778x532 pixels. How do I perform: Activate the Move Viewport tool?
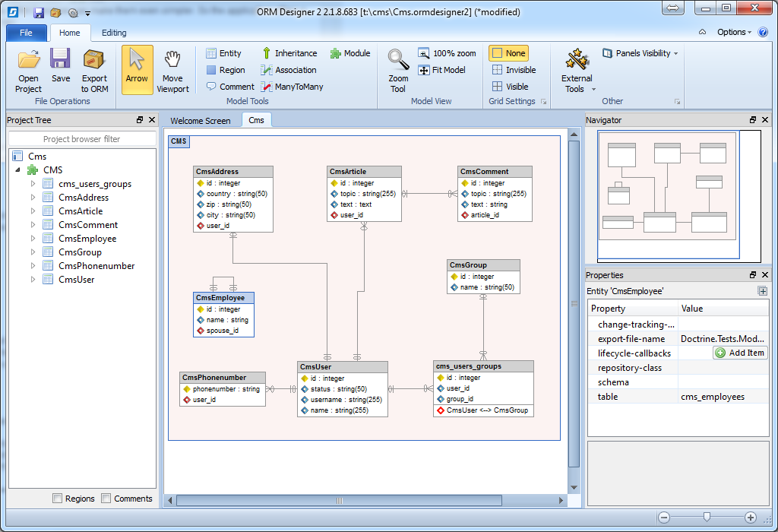[x=172, y=71]
